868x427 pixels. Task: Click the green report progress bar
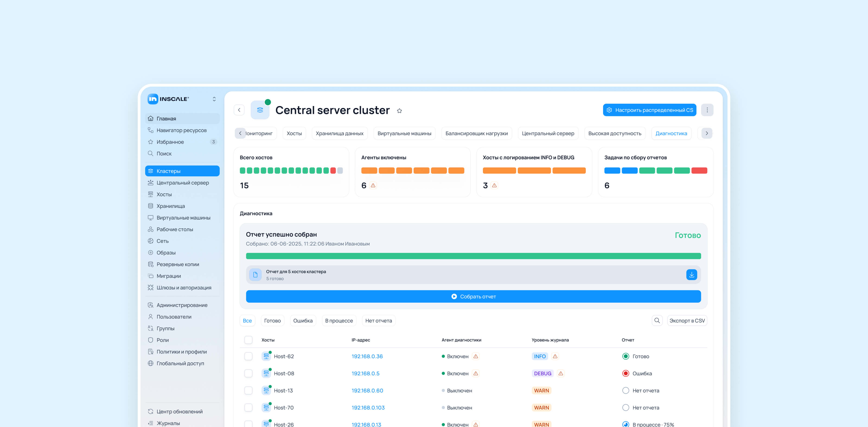tap(473, 256)
